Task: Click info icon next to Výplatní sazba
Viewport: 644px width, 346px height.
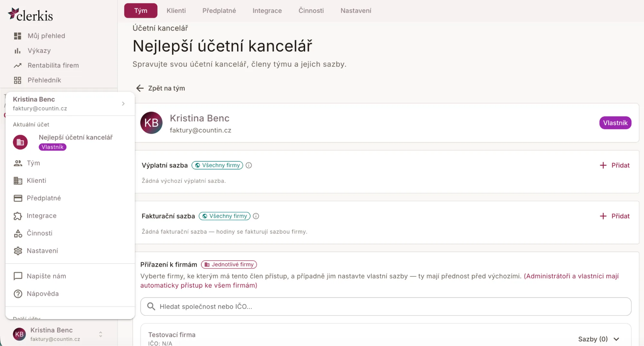Action: [249, 165]
